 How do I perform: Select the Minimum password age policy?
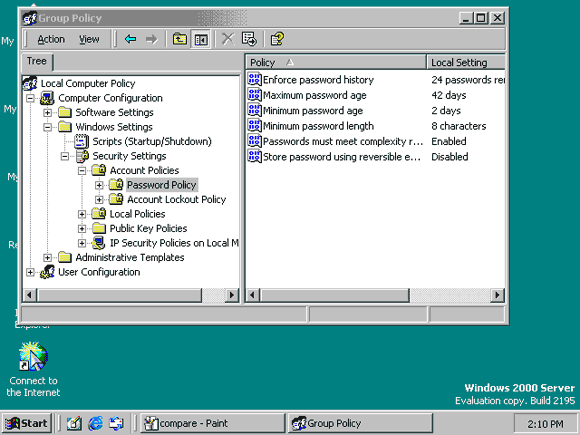pyautogui.click(x=313, y=111)
